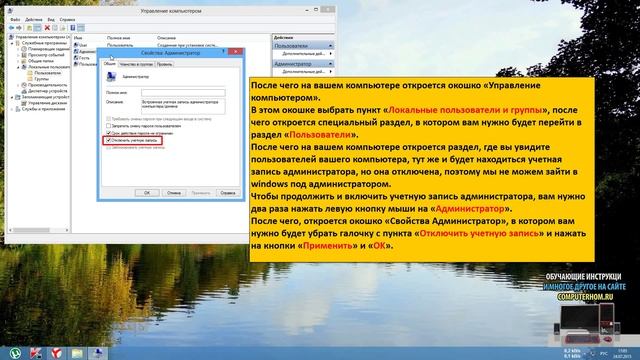
Task: Open Yandex browser from the taskbar
Action: 56,353
